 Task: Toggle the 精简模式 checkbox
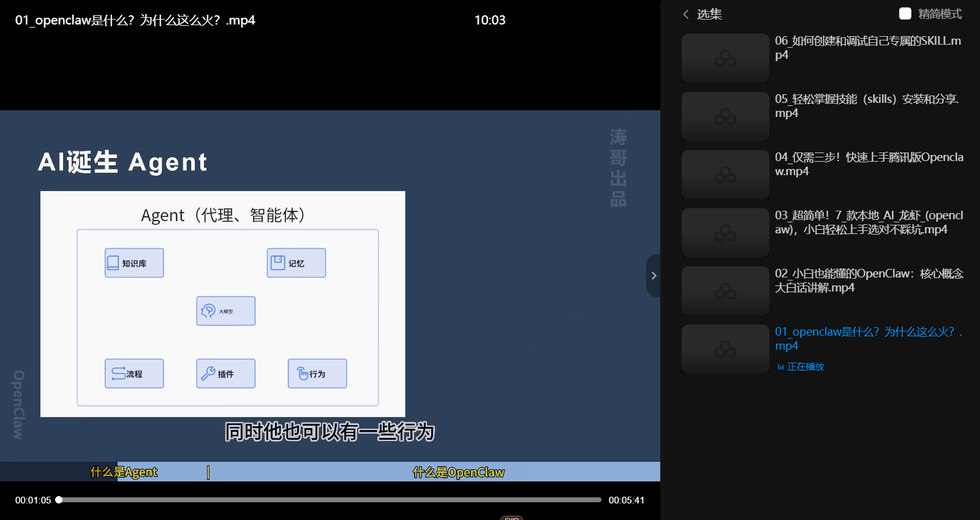click(905, 13)
